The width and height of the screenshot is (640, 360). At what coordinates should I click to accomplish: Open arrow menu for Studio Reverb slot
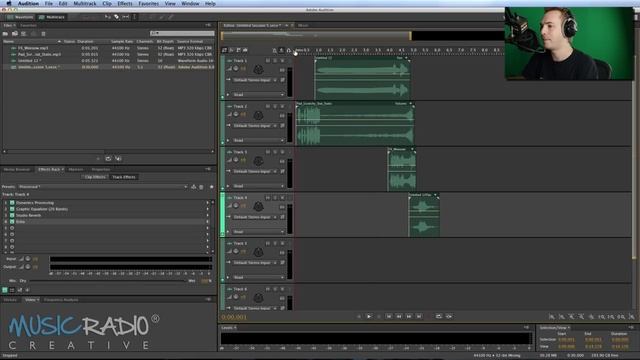(x=207, y=215)
